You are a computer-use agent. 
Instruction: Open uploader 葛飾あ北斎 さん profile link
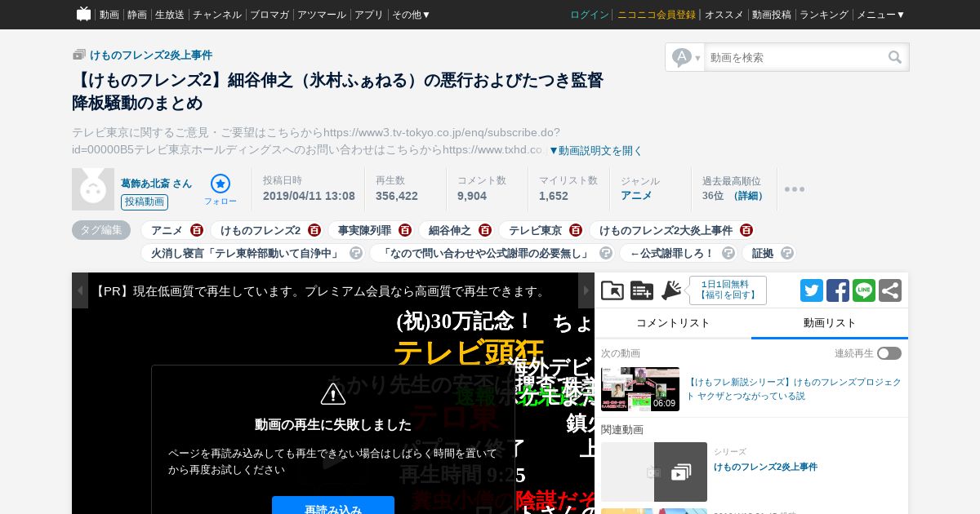(x=157, y=184)
